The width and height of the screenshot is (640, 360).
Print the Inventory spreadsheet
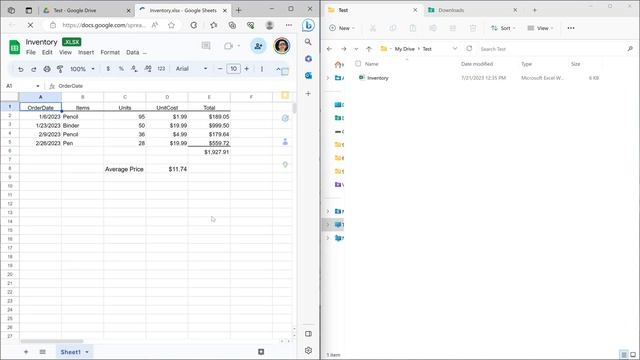47,69
